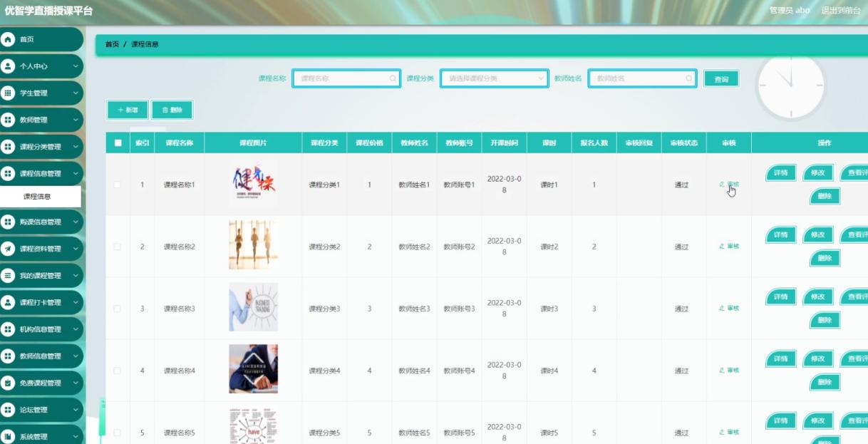The image size is (868, 444).
Task: Click the 机构信息管理 sidebar icon
Action: [8, 329]
